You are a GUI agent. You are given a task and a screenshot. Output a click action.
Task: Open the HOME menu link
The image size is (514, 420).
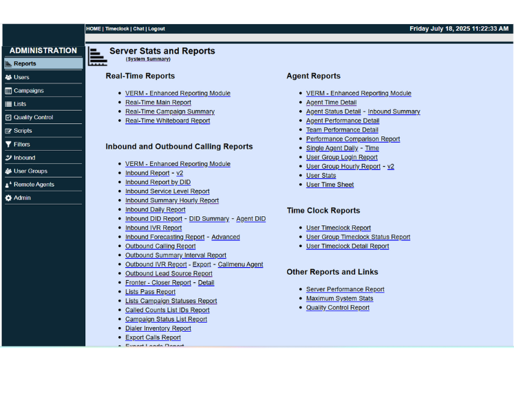(93, 29)
